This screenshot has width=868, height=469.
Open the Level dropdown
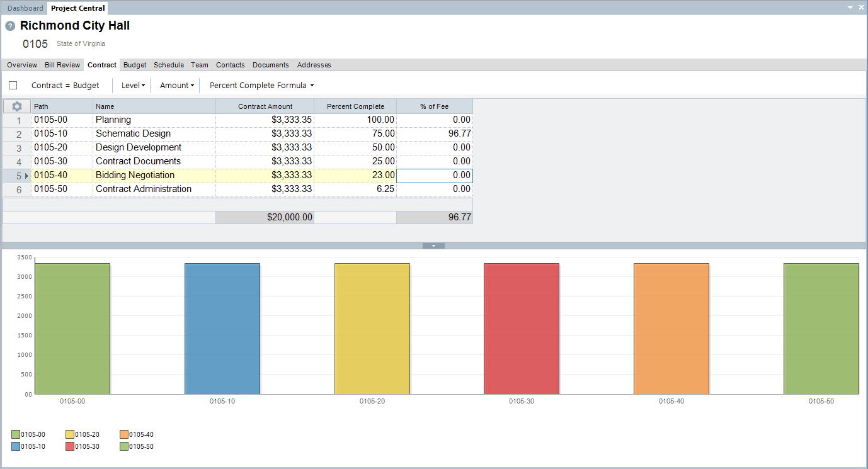[x=133, y=85]
